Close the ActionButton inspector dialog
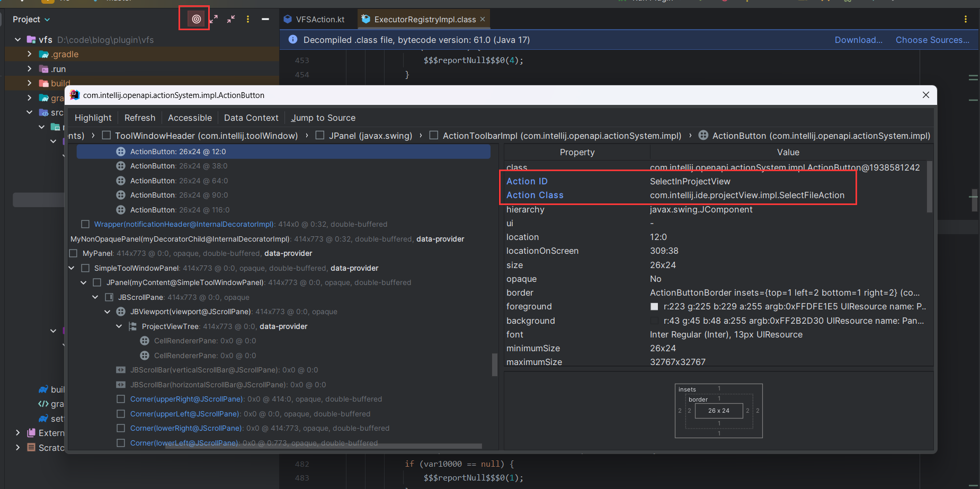Screen dimensions: 980x489 [926, 95]
